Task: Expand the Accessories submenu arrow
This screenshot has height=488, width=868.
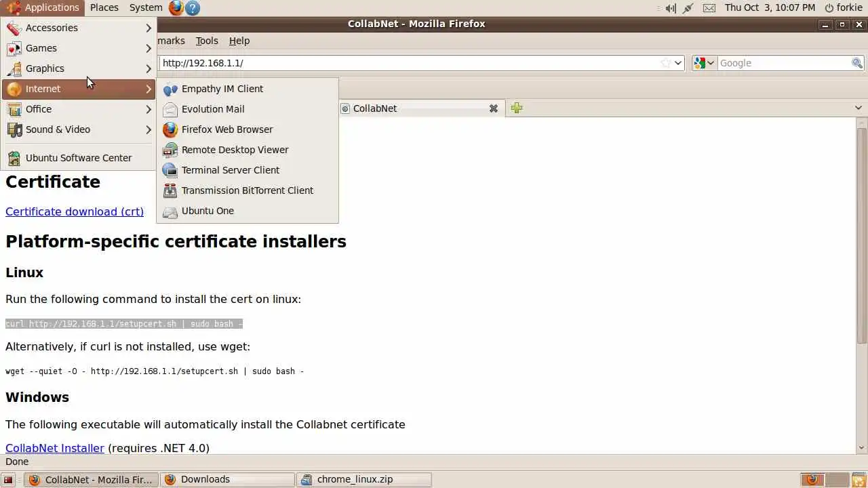Action: pyautogui.click(x=149, y=28)
